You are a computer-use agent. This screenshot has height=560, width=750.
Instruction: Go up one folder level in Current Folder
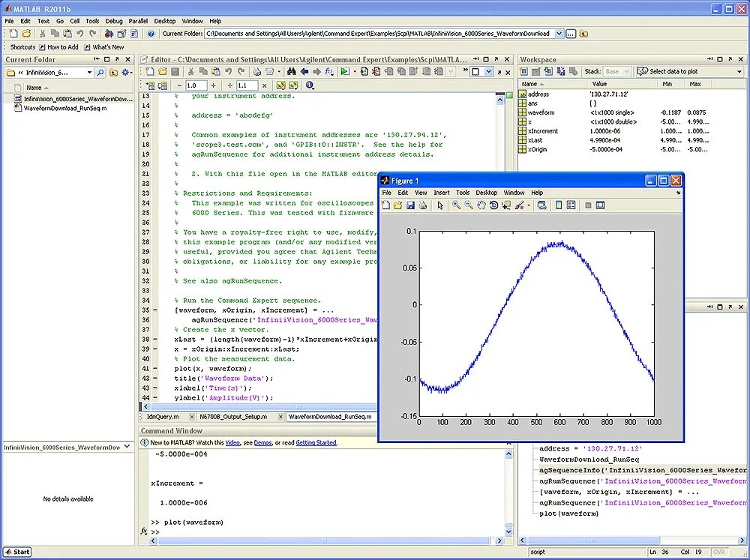[113, 73]
